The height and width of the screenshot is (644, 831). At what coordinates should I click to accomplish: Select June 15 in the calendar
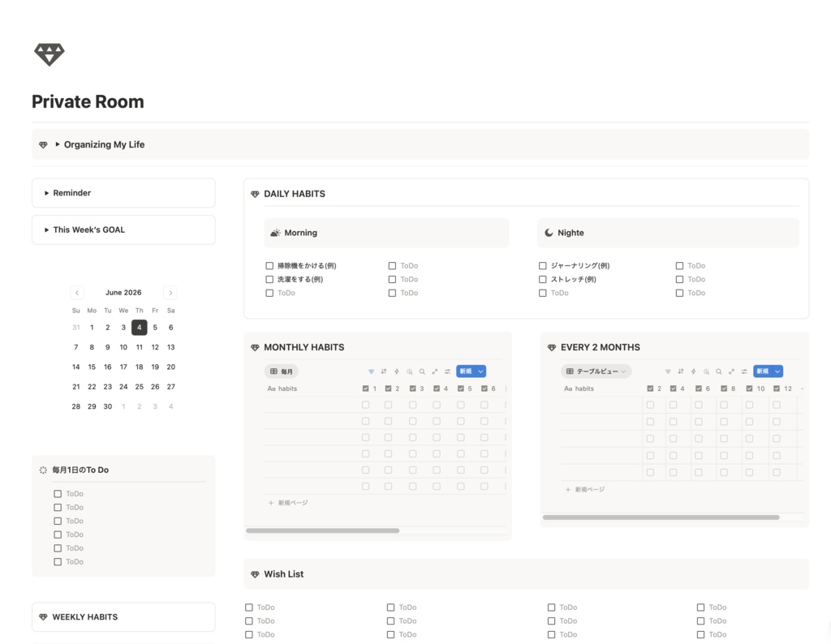92,367
